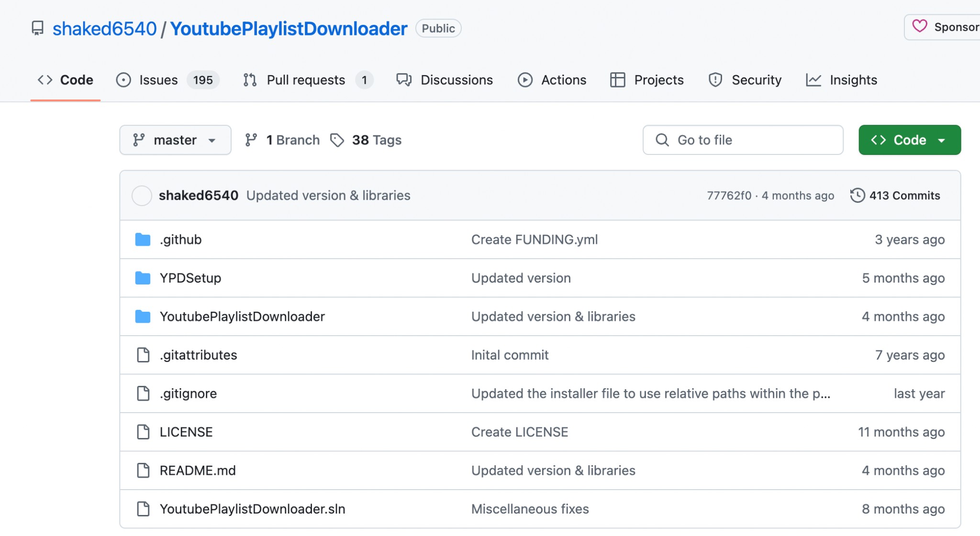Open the .github folder
The image size is (980, 536).
[x=180, y=240]
